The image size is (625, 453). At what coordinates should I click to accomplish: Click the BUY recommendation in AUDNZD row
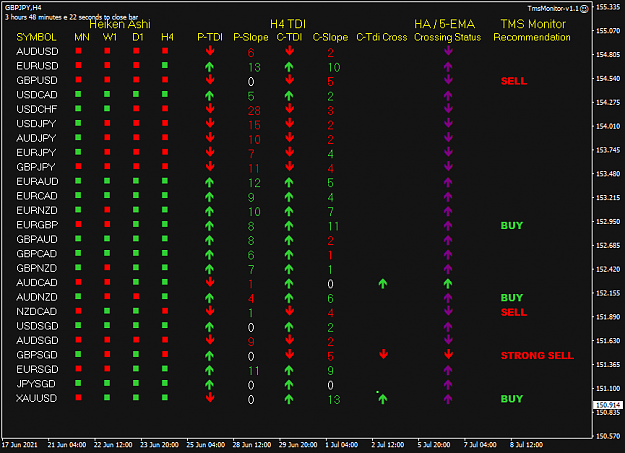tap(512, 297)
